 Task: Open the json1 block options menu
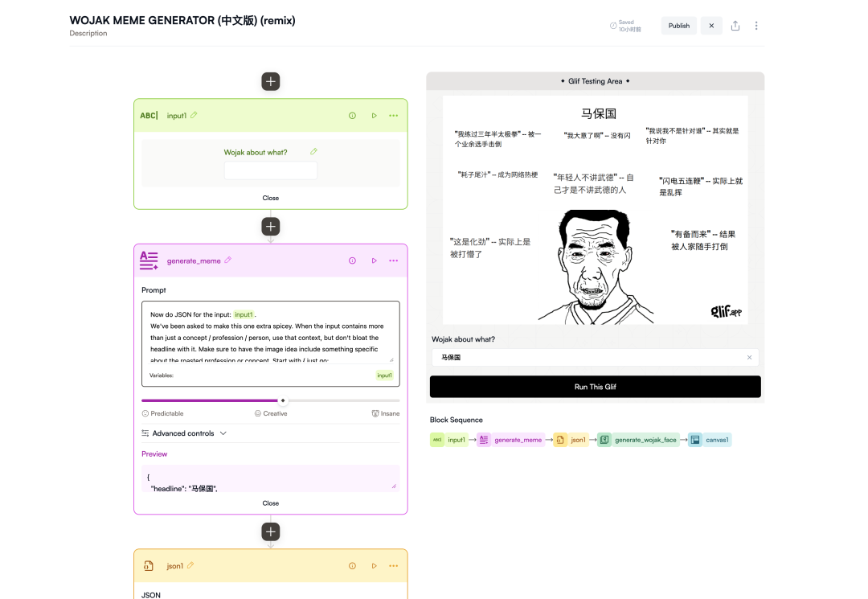[393, 566]
